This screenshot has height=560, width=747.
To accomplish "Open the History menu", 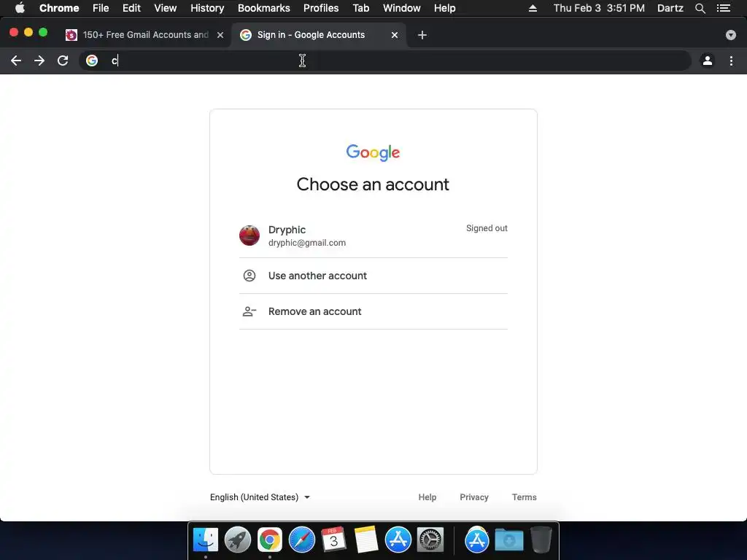I will 207,8.
